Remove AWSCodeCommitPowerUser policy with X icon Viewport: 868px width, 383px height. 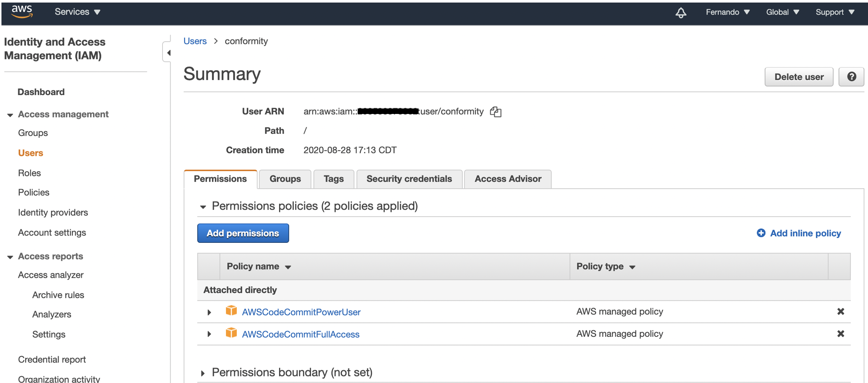840,312
